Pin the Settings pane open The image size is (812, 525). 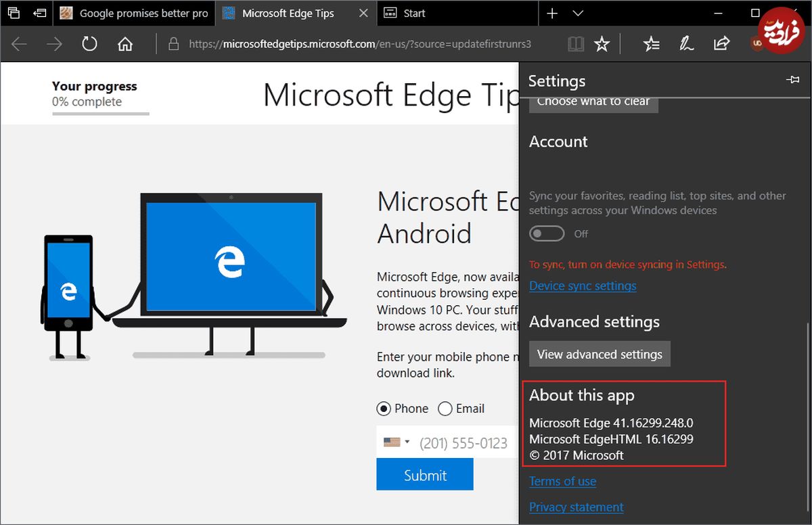pos(793,81)
